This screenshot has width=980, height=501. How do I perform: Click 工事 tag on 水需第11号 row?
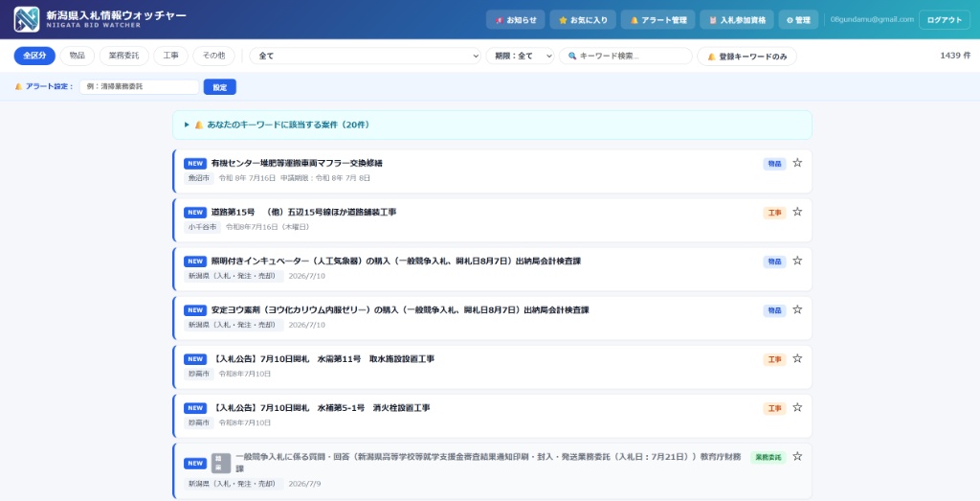(774, 359)
